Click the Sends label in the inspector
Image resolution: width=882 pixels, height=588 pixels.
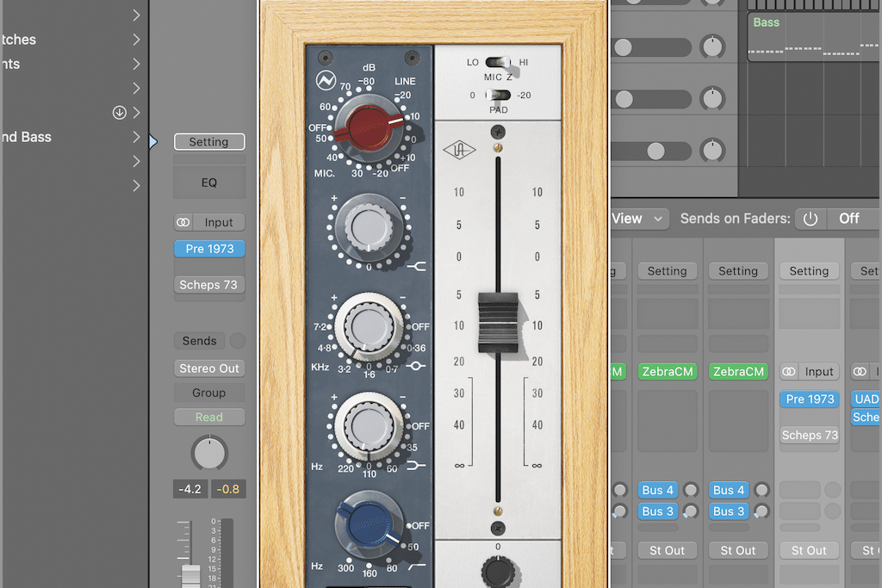point(199,341)
